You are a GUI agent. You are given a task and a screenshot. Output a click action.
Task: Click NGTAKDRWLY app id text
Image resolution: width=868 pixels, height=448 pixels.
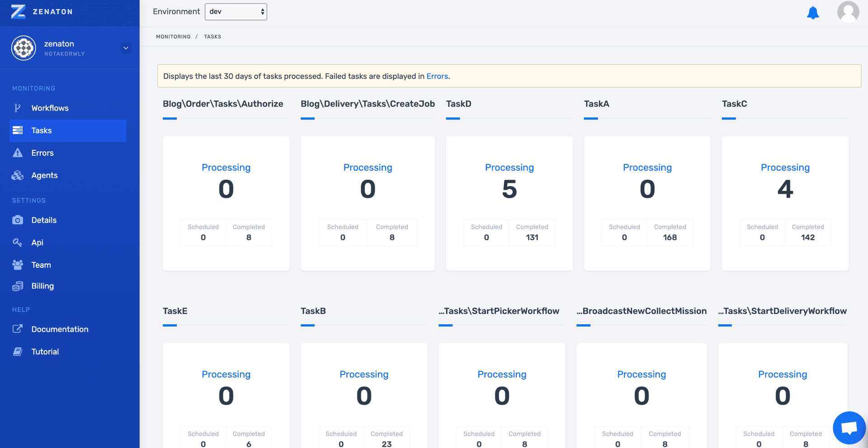tap(64, 54)
